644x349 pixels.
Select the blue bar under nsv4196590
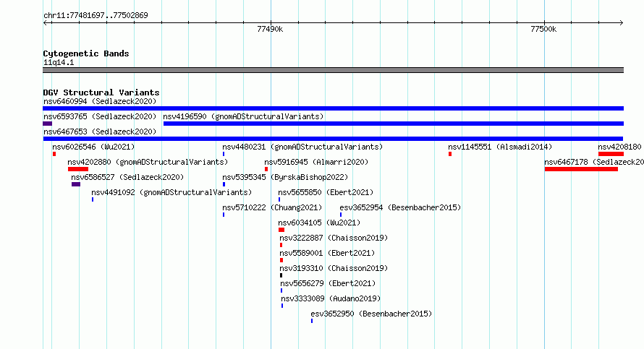pos(394,124)
